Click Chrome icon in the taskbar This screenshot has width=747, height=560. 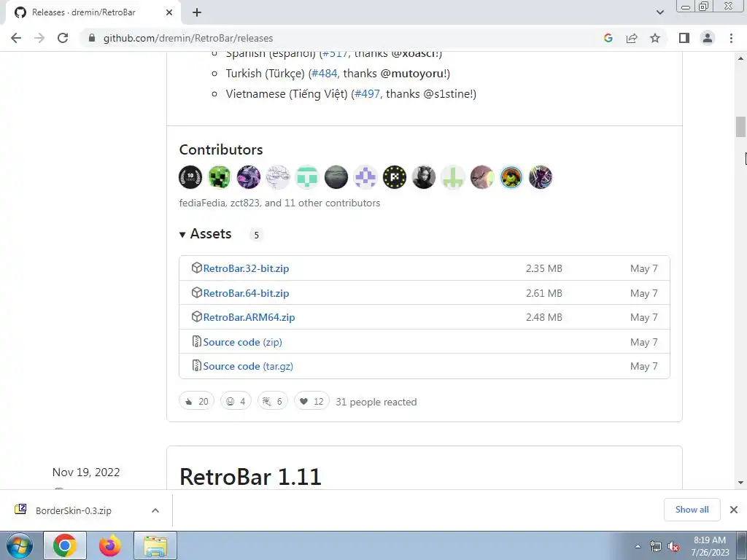point(65,545)
